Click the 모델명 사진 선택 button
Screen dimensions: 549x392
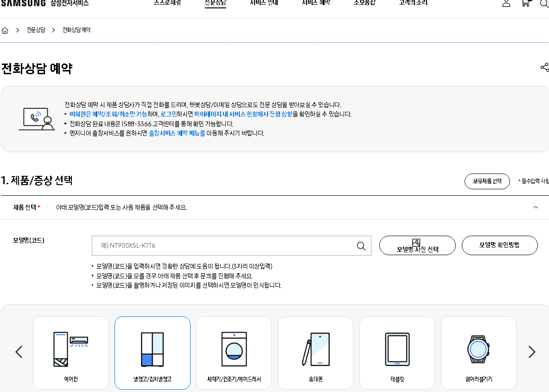click(417, 245)
